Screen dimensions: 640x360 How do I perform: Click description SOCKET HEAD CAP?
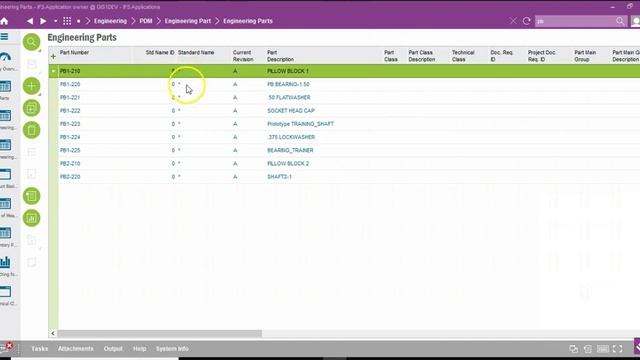291,111
